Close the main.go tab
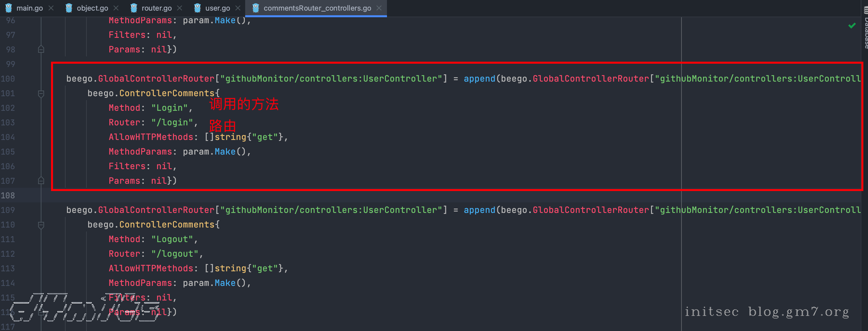Screen dimensions: 868x331 [x=51, y=8]
